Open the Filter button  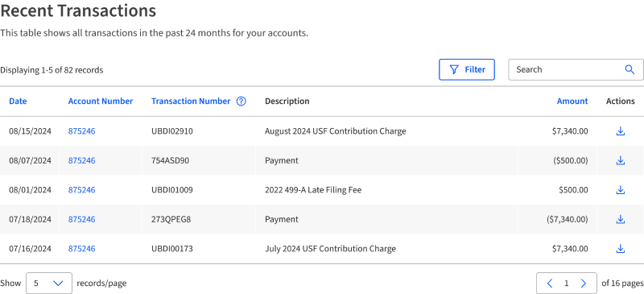tap(467, 69)
